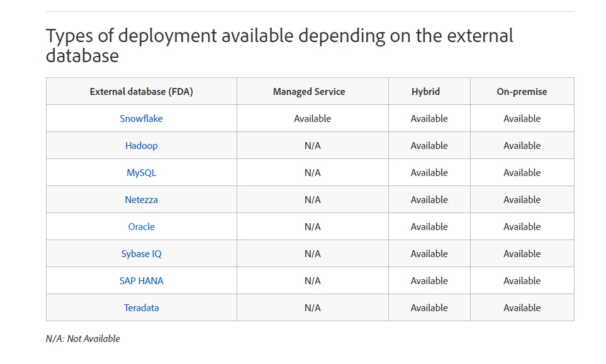Open the Netezza database link
Screen dimensions: 606x364
[x=141, y=199]
